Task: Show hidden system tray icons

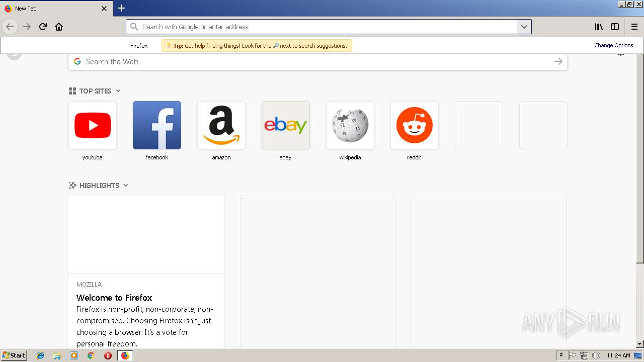Action: [x=561, y=355]
